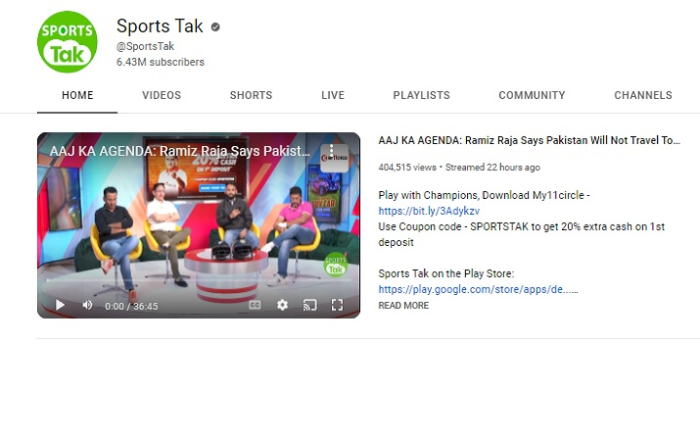Switch to the VIDEOS tab

click(162, 95)
